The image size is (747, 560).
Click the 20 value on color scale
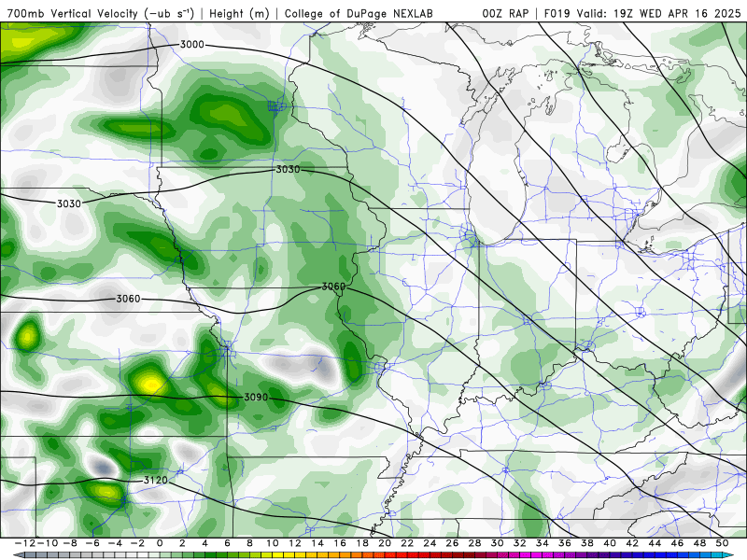(x=385, y=543)
